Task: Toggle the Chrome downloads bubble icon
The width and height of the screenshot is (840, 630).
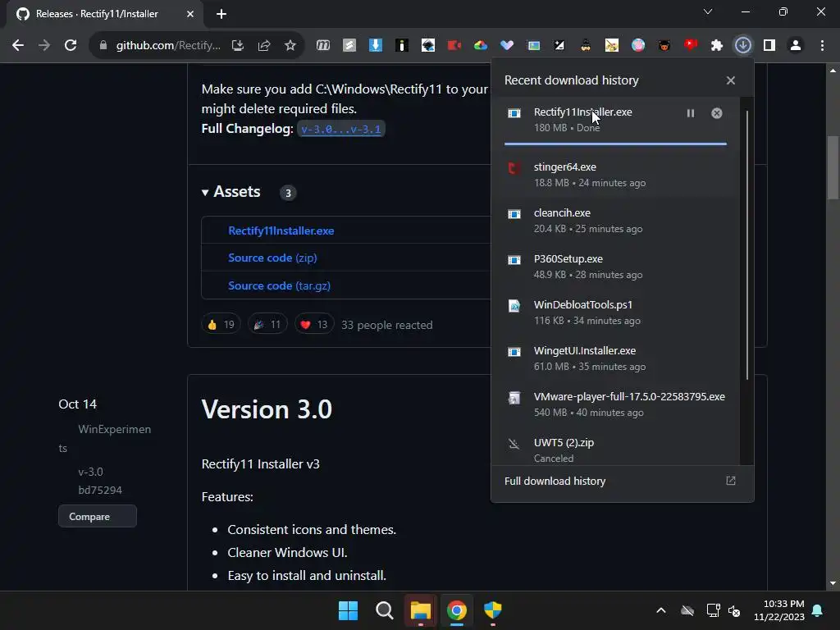Action: (x=743, y=46)
